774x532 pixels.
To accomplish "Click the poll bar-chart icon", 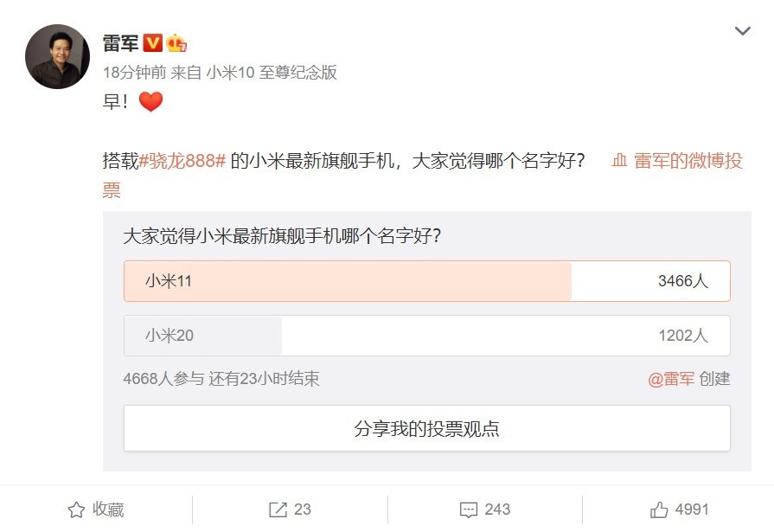I will [619, 161].
